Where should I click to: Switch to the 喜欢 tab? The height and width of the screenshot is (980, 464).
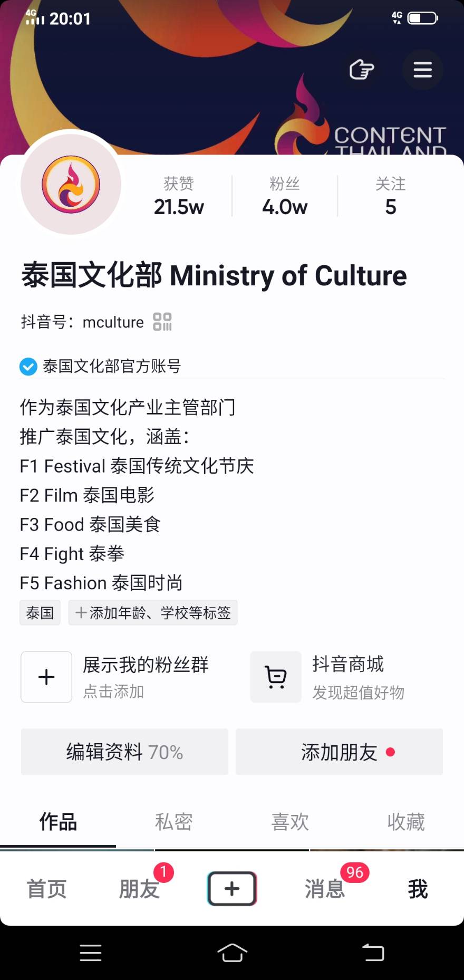point(290,822)
